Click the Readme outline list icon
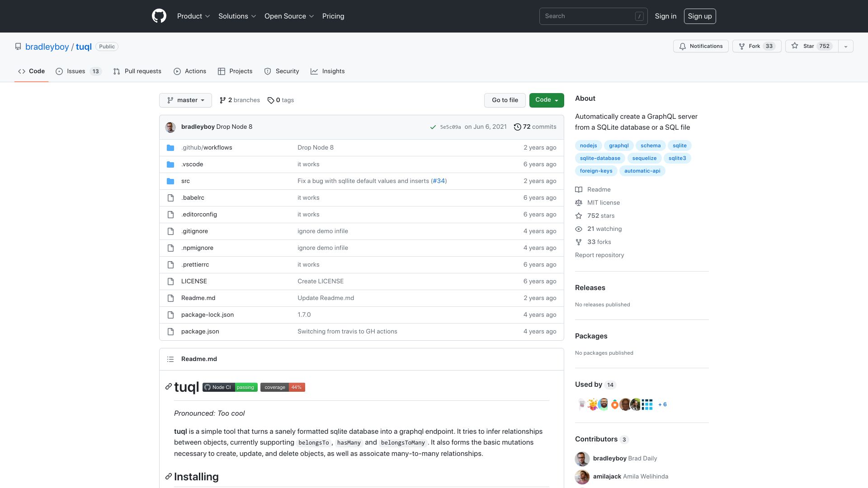Screen dimensions: 868x488 coord(170,359)
